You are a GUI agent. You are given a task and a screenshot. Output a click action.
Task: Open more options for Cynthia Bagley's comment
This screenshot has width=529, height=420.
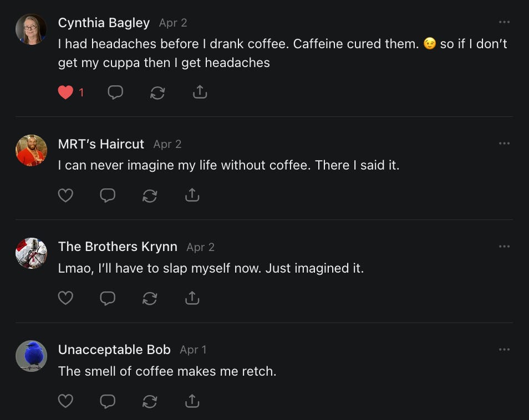pyautogui.click(x=503, y=22)
